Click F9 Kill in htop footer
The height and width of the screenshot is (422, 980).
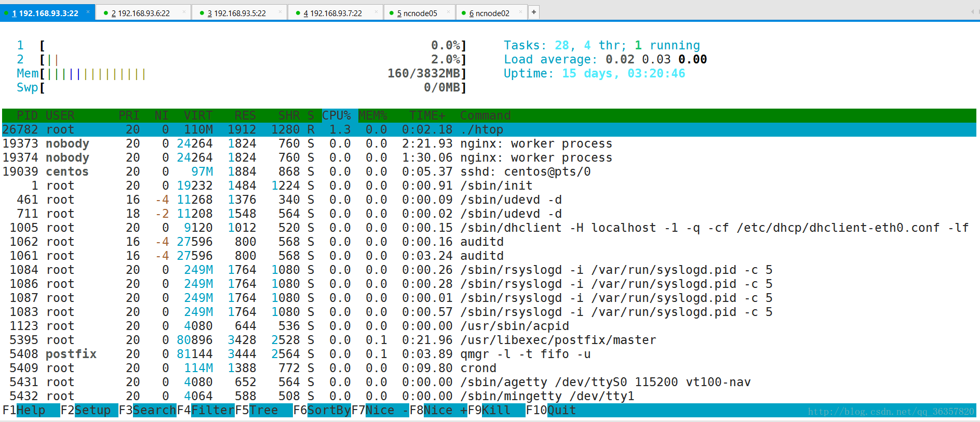tap(496, 410)
